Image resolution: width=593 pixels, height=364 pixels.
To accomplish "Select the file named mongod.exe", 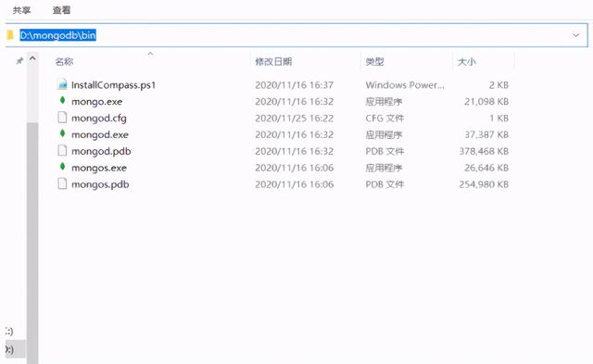I will click(x=100, y=135).
